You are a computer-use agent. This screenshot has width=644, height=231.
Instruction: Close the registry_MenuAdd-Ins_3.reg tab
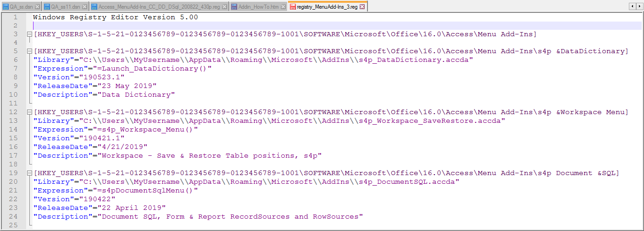click(x=362, y=7)
